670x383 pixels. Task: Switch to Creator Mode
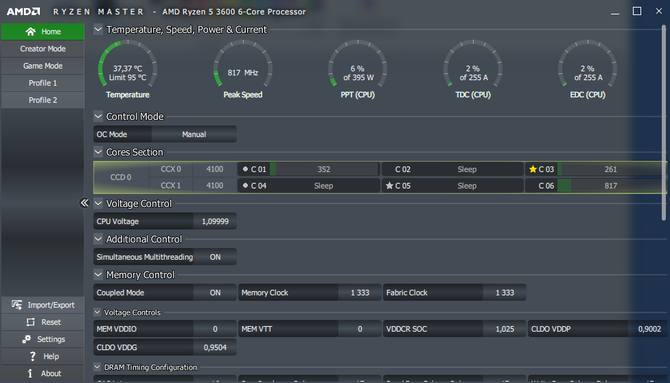[43, 49]
